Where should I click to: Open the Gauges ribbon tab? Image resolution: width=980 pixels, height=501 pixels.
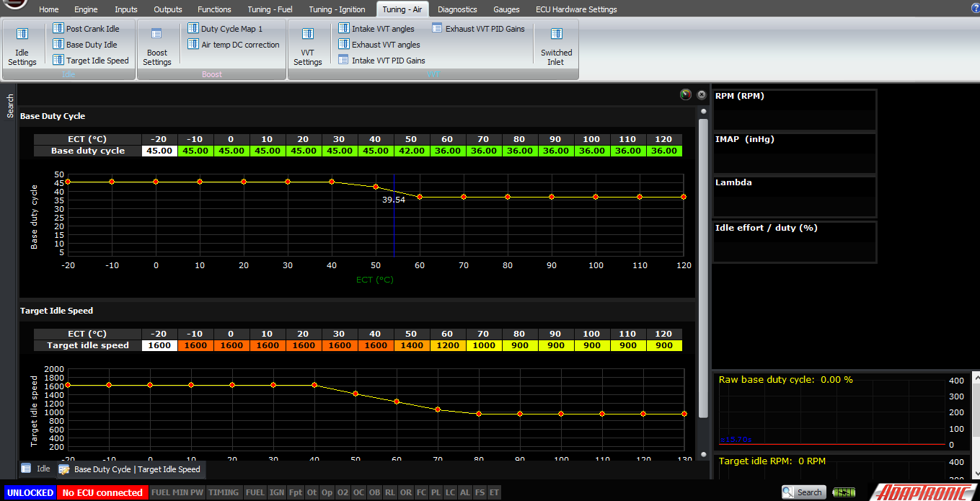click(506, 9)
